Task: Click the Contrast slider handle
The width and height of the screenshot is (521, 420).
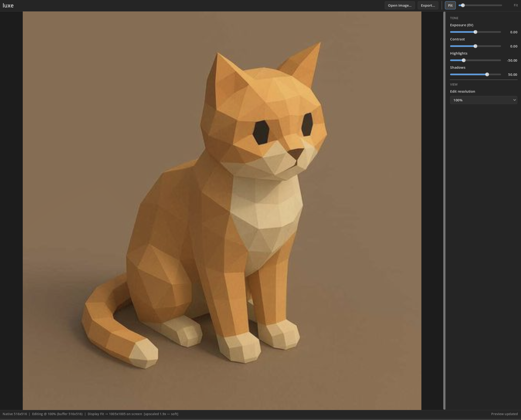Action: (x=475, y=46)
